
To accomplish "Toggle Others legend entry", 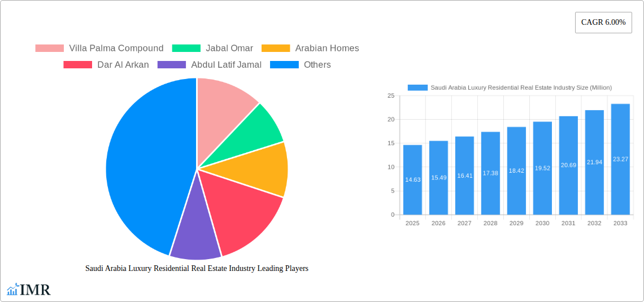I will 317,65.
